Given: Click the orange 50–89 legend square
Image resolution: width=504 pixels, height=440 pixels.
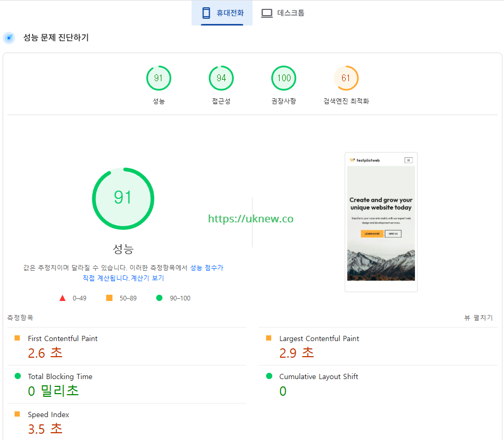Looking at the screenshot, I should (x=109, y=297).
